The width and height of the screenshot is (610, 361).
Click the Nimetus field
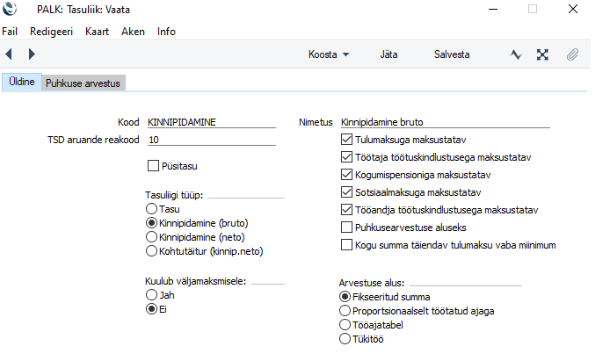[445, 122]
